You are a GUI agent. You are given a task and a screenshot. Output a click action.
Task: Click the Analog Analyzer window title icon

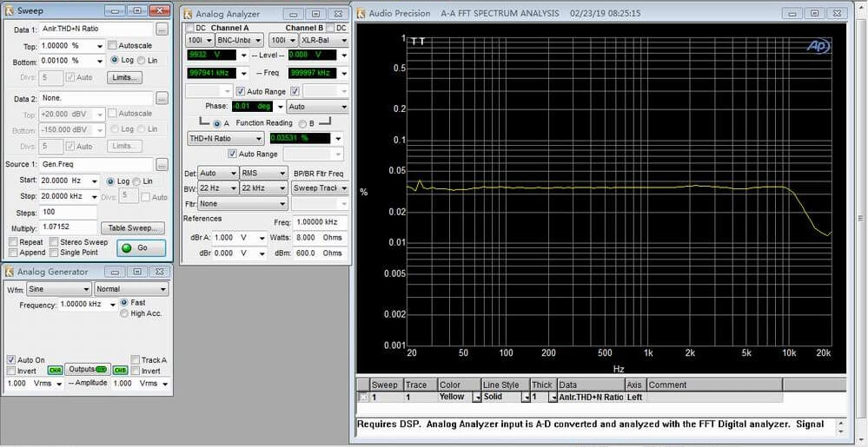pos(189,14)
